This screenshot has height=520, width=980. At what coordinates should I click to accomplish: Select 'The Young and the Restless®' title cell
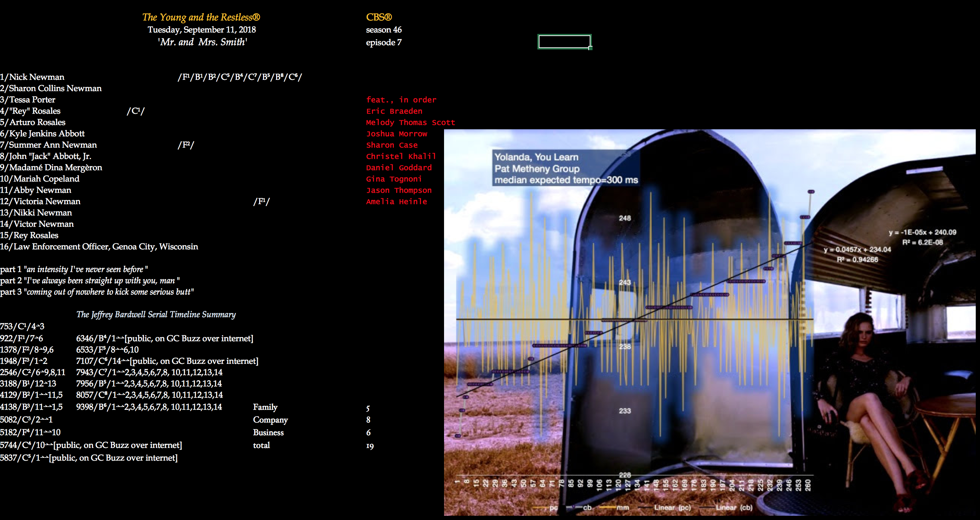point(201,17)
